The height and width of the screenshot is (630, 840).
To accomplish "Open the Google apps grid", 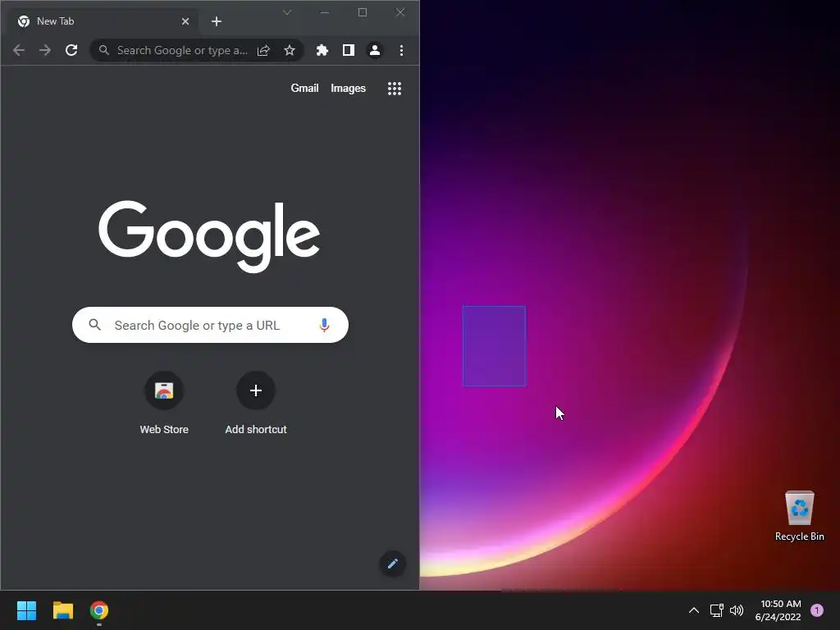I will [x=395, y=89].
